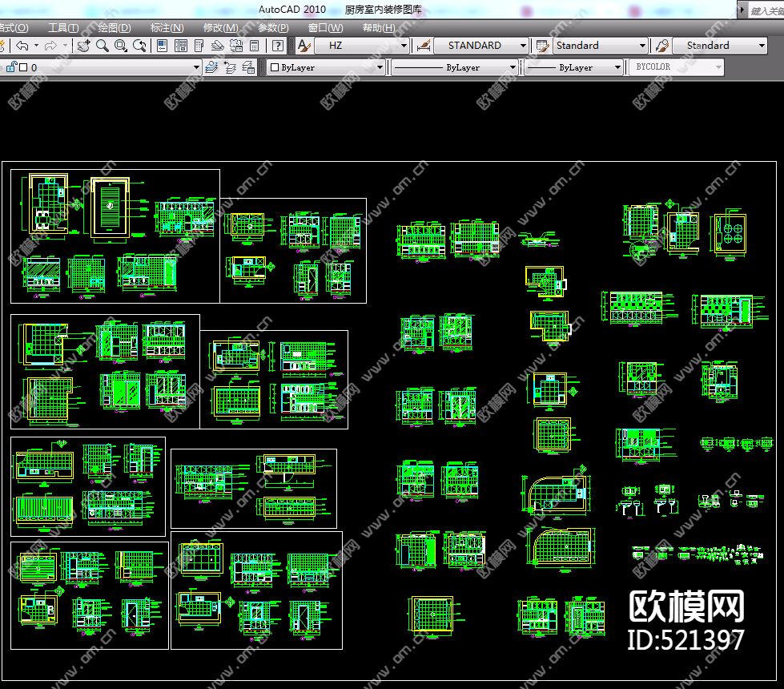Click the four-burner stove plan drawing
The height and width of the screenshot is (689, 784).
click(730, 235)
